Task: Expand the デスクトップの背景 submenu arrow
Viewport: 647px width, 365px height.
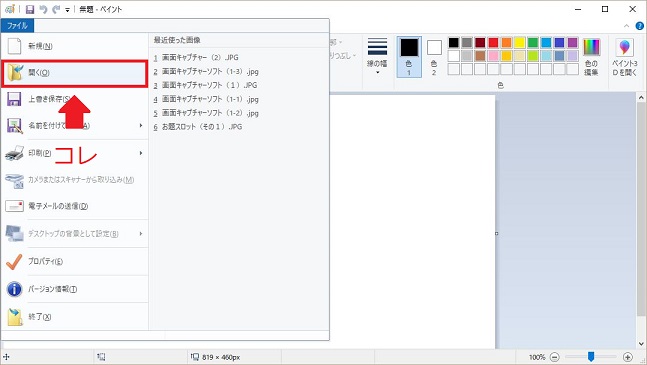Action: [141, 233]
